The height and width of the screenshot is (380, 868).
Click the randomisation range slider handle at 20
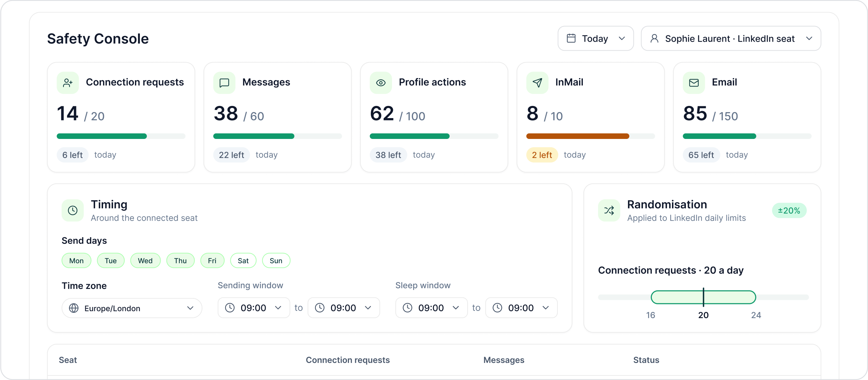tap(703, 297)
